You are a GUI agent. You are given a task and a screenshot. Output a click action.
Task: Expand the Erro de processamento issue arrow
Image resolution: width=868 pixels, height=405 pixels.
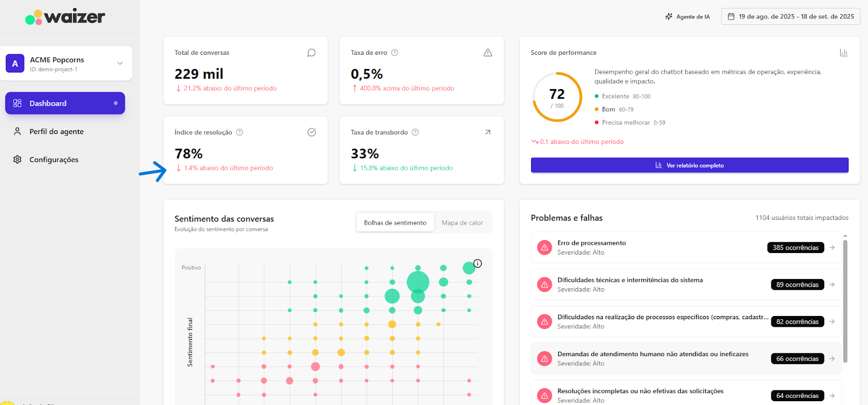832,248
